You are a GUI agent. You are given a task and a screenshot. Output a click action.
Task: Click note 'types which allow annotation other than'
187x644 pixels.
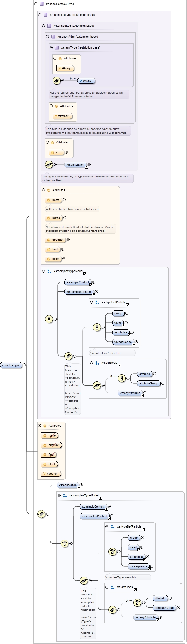pyautogui.click(x=87, y=179)
